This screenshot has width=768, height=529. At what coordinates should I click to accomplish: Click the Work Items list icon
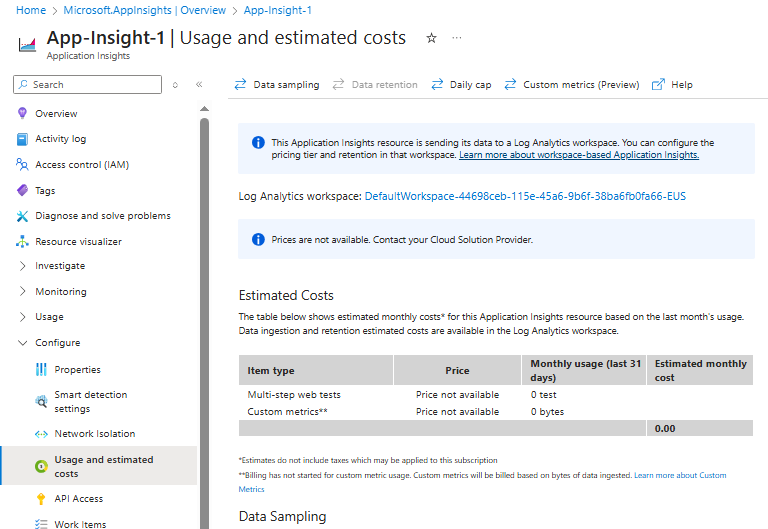coord(41,524)
